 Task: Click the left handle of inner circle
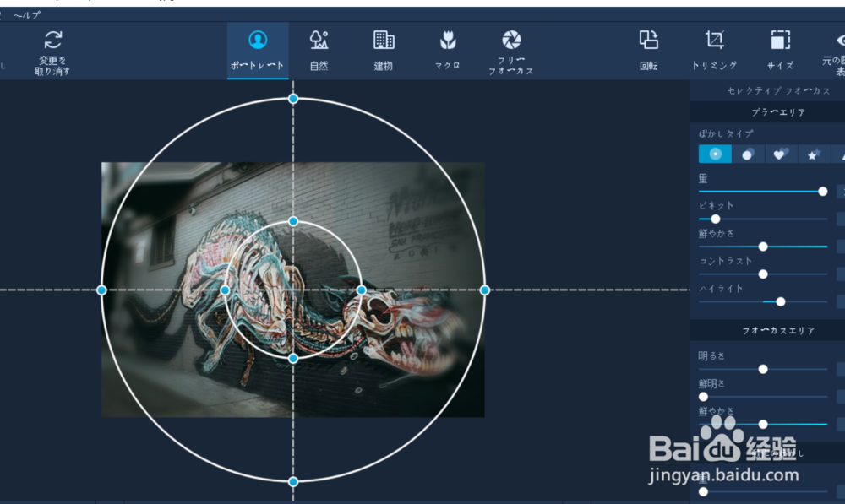click(225, 290)
